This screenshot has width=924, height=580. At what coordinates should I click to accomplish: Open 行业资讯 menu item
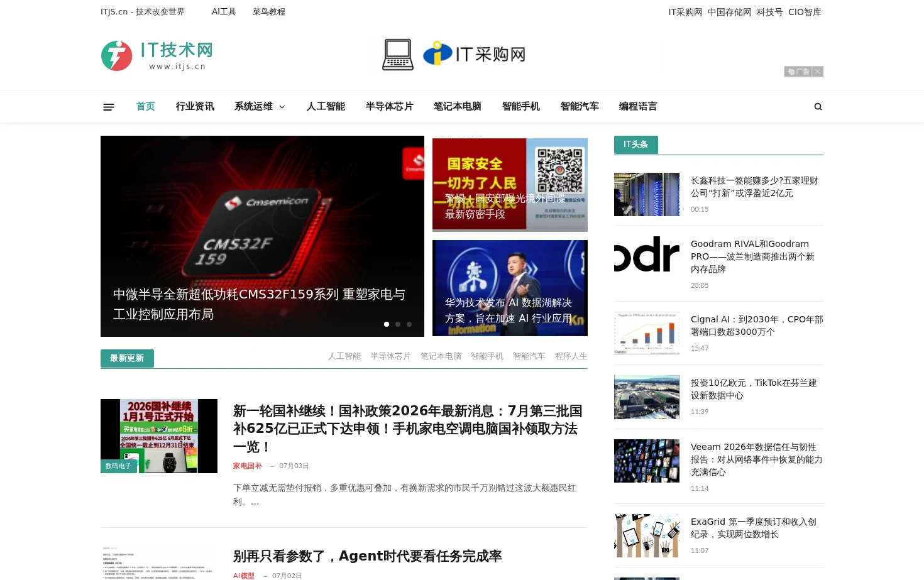point(195,106)
